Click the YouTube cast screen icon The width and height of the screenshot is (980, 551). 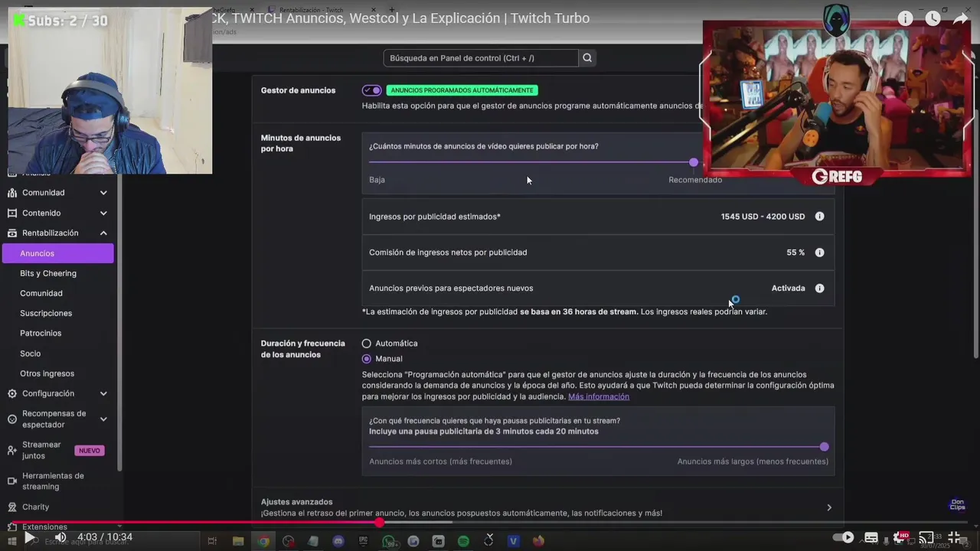coord(926,537)
